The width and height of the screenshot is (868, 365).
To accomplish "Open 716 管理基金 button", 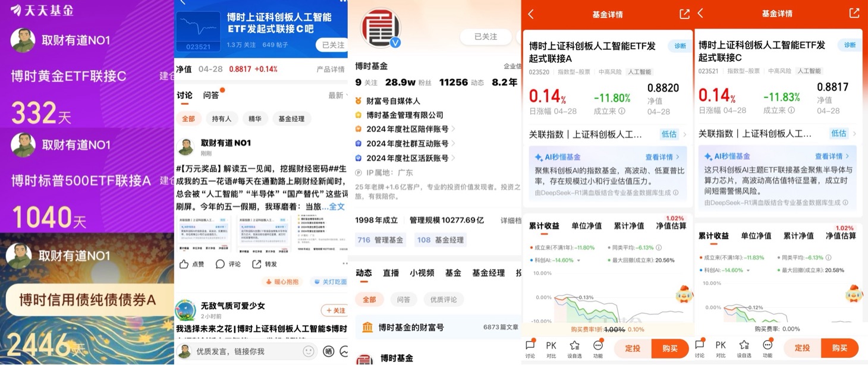I will [x=380, y=240].
